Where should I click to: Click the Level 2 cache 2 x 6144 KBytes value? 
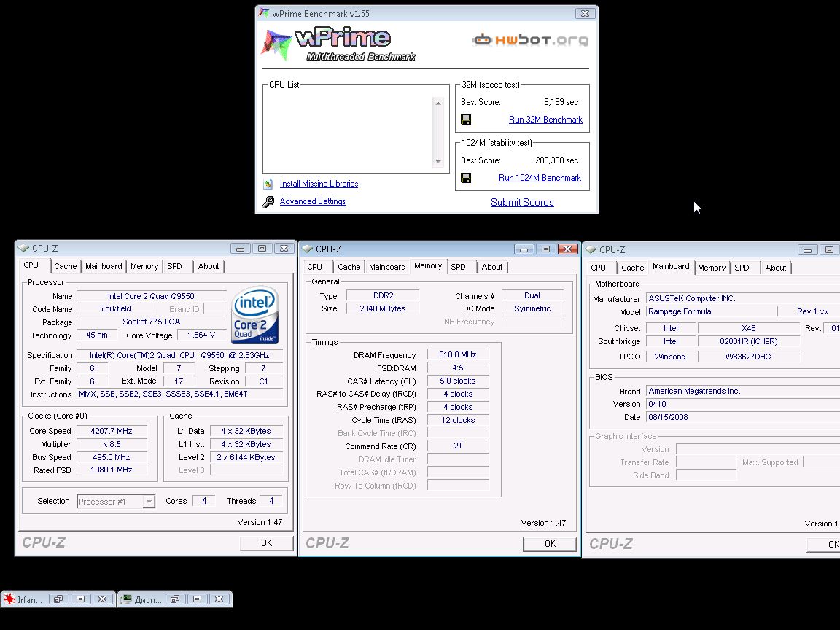click(x=246, y=457)
